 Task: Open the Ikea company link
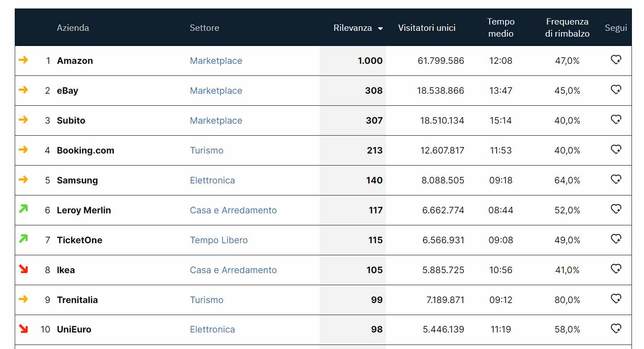(x=66, y=270)
